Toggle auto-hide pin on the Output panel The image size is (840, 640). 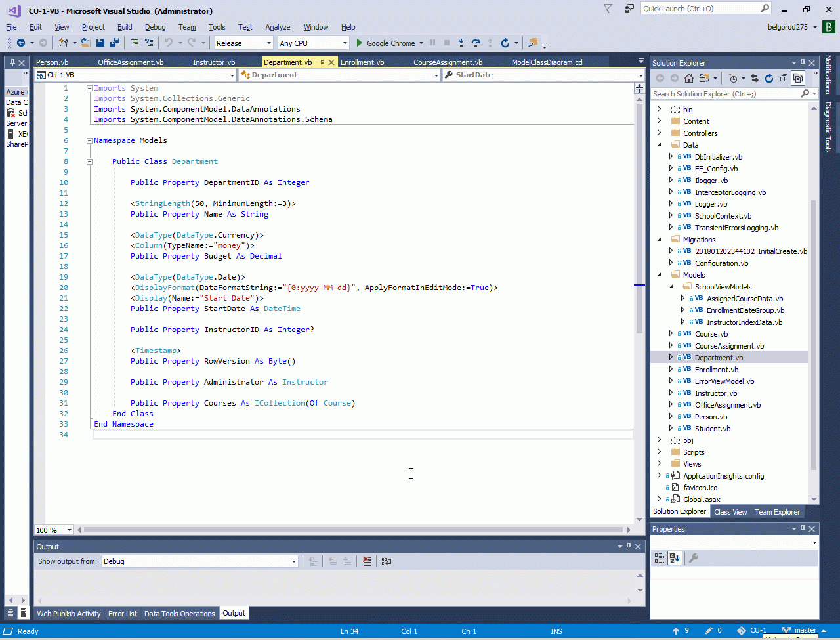pyautogui.click(x=628, y=547)
